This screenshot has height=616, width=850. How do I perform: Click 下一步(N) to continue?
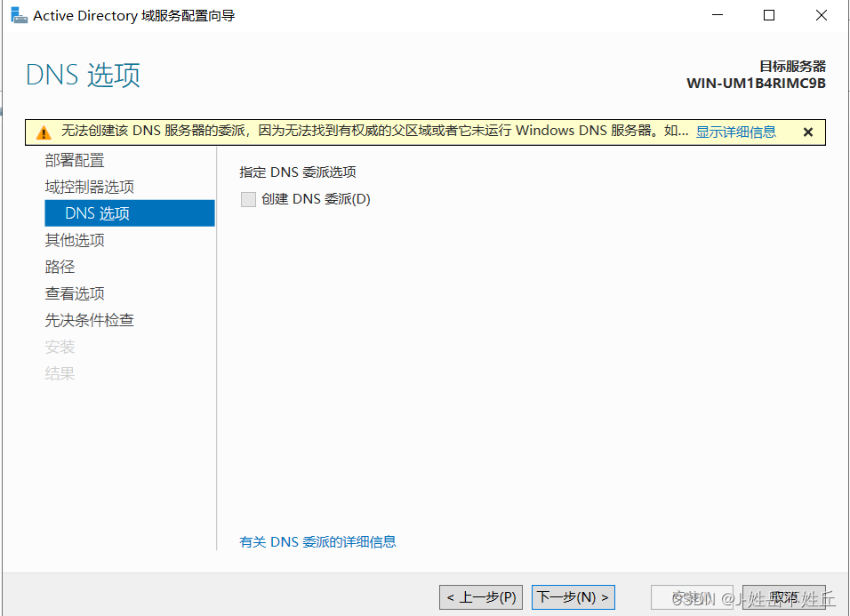[573, 597]
